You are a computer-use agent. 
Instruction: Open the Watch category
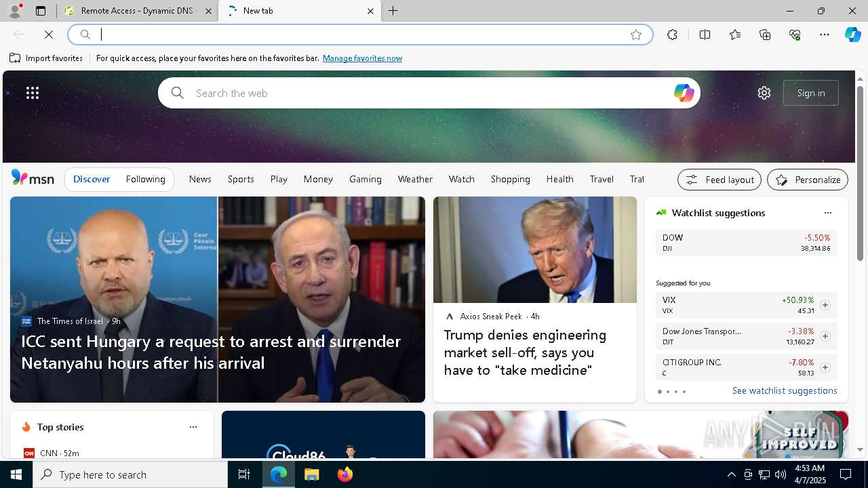point(462,179)
